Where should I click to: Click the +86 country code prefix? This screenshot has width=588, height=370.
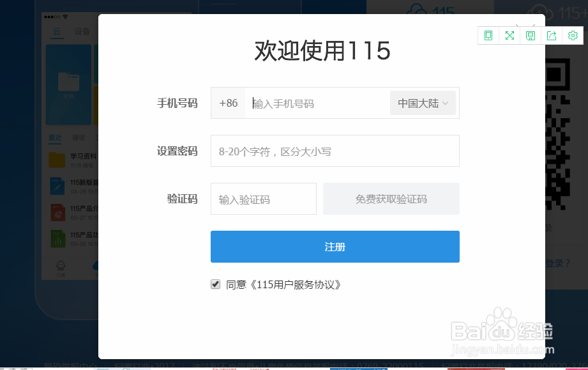pyautogui.click(x=228, y=103)
